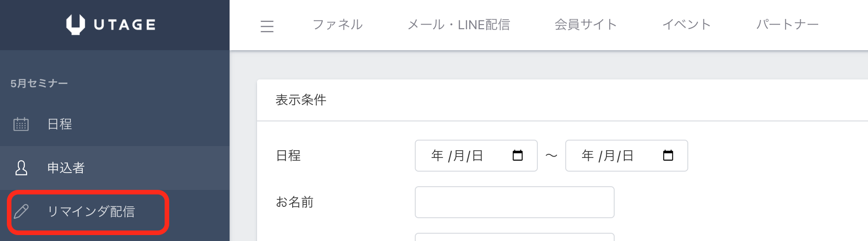Click the calendar icon beside 日程 in sidebar
This screenshot has width=868, height=241.
(x=21, y=124)
